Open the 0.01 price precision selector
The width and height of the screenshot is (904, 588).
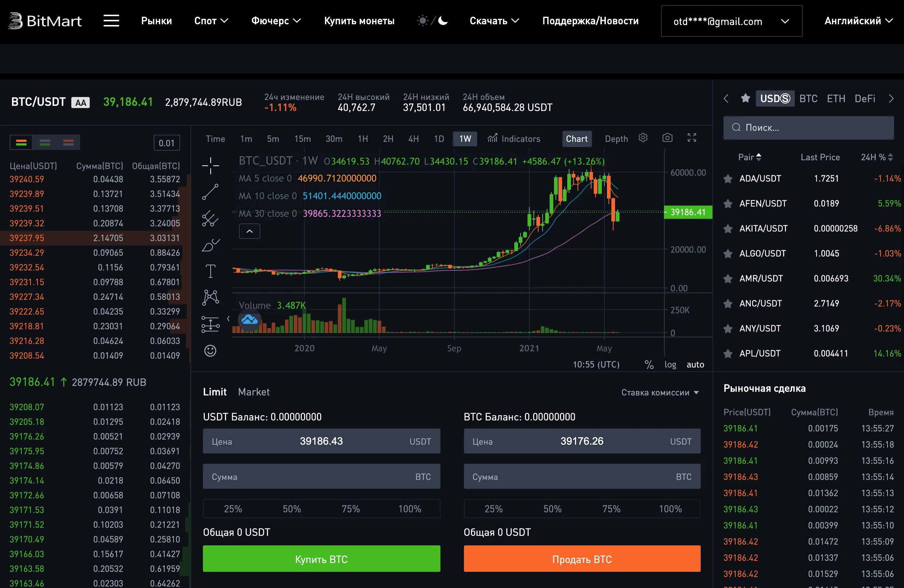tap(167, 143)
